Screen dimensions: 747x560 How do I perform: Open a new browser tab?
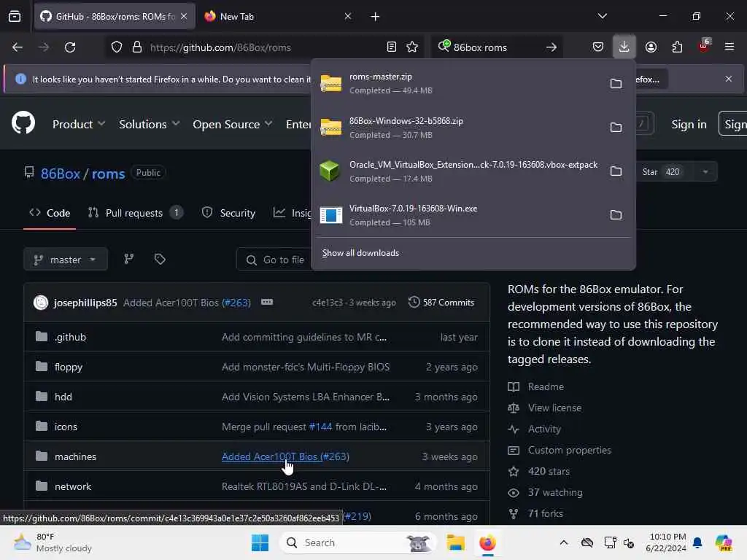coord(376,17)
